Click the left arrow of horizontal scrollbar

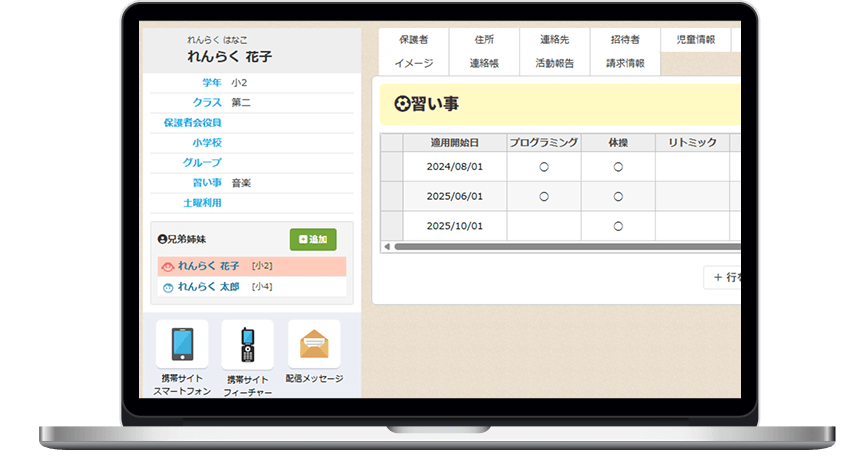coord(387,246)
